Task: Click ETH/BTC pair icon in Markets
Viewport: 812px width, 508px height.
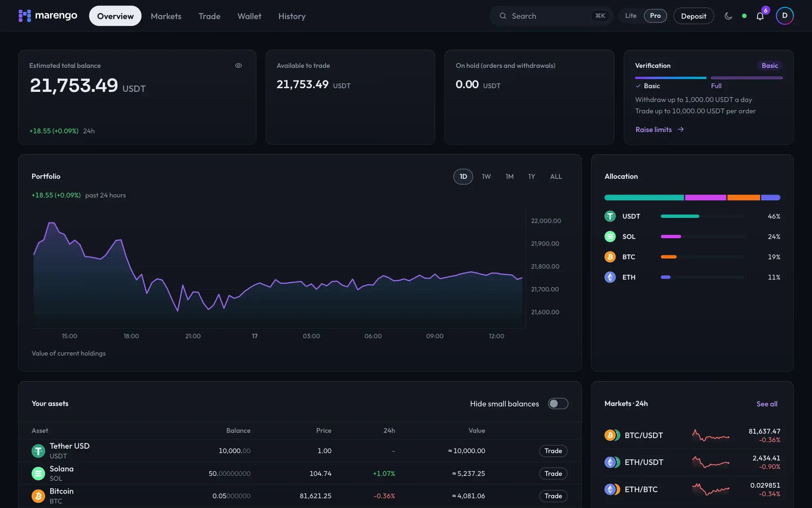Action: [612, 489]
